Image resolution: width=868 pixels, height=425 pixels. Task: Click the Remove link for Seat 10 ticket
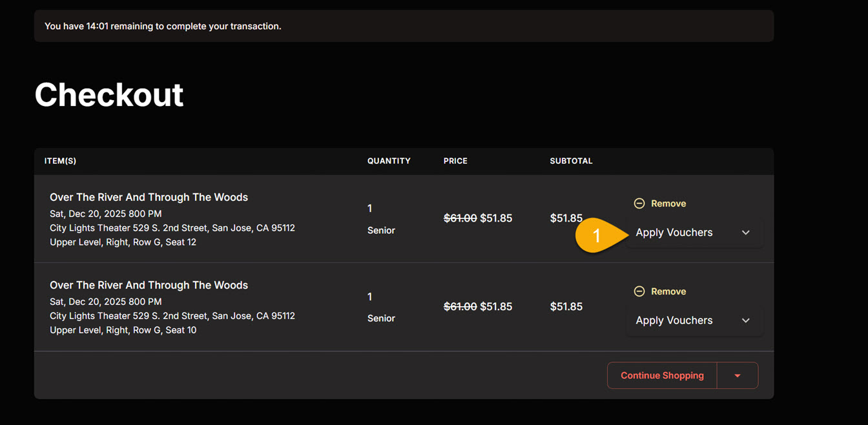[x=668, y=291]
